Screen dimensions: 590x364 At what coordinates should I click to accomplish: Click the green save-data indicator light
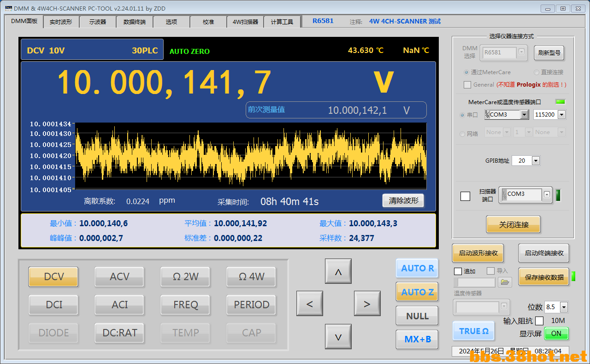click(573, 276)
